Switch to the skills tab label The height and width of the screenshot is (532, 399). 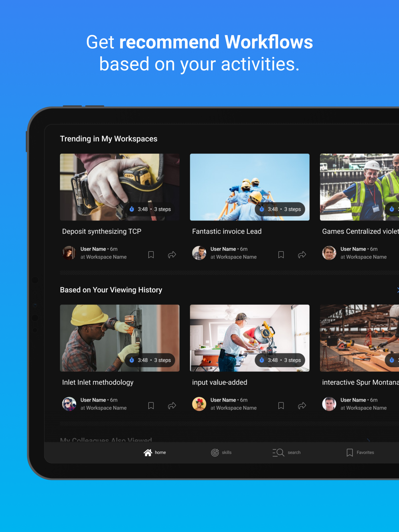[227, 453]
